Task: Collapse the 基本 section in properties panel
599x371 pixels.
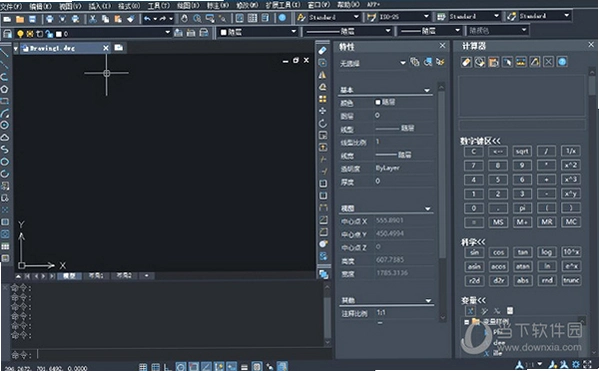Action: click(427, 91)
